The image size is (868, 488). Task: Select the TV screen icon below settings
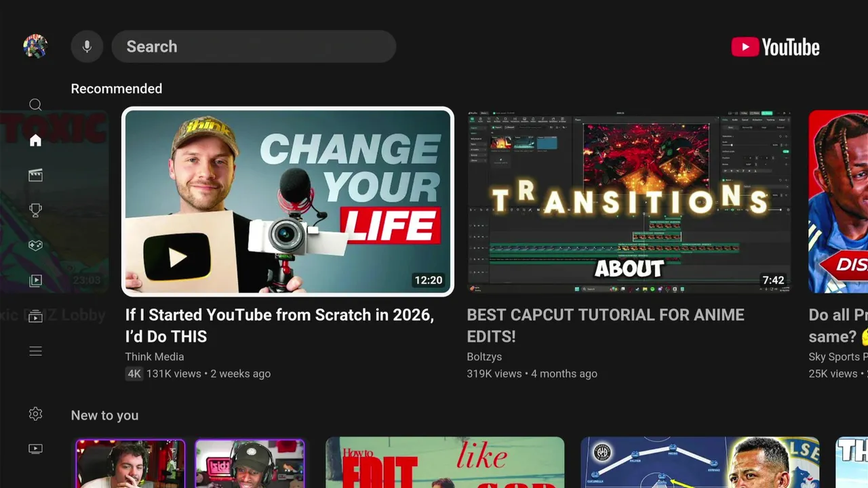tap(35, 449)
